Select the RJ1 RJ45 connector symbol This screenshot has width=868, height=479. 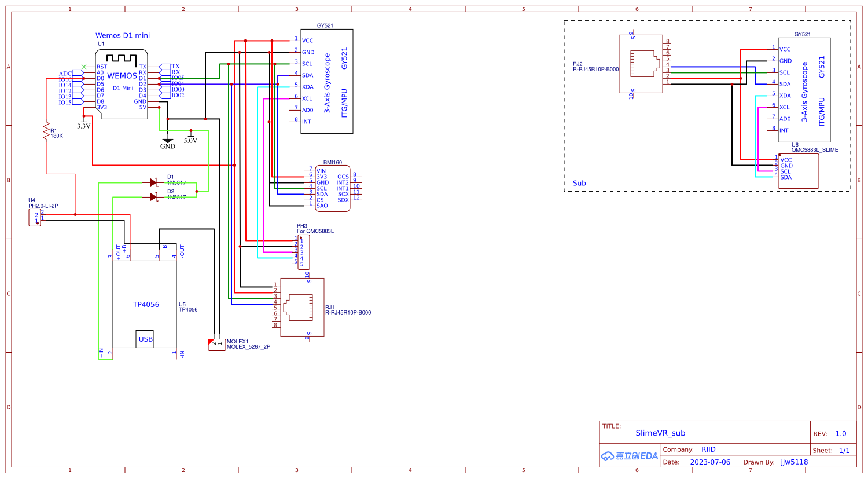click(301, 307)
